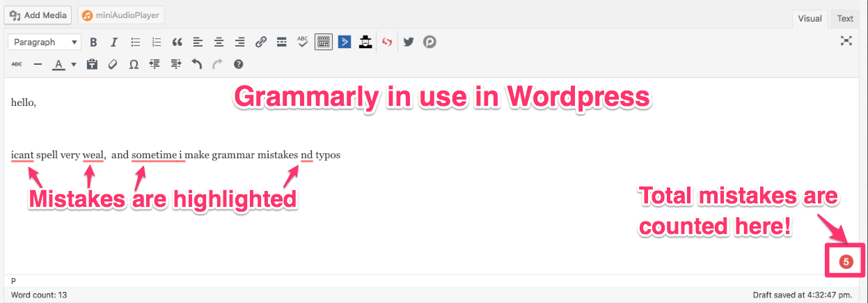Click the misspelled word 'icant'
The height and width of the screenshot is (303, 868).
[22, 155]
